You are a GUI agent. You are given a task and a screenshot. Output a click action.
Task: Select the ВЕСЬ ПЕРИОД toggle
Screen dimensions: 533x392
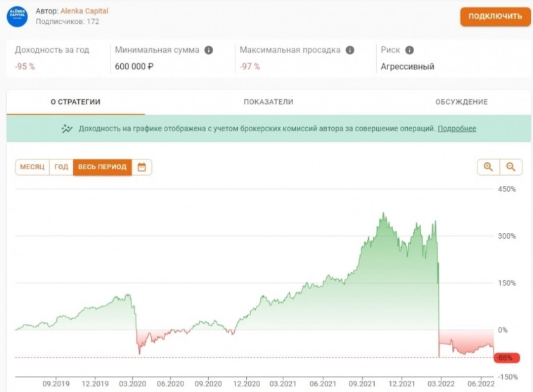(102, 167)
